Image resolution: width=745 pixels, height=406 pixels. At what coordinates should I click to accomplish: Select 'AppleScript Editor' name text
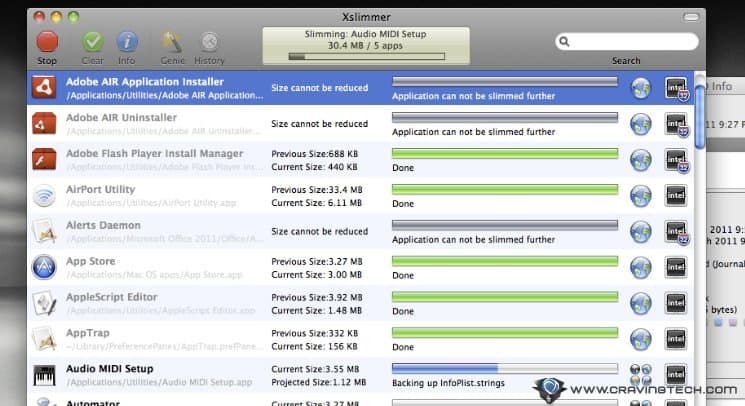tap(112, 297)
